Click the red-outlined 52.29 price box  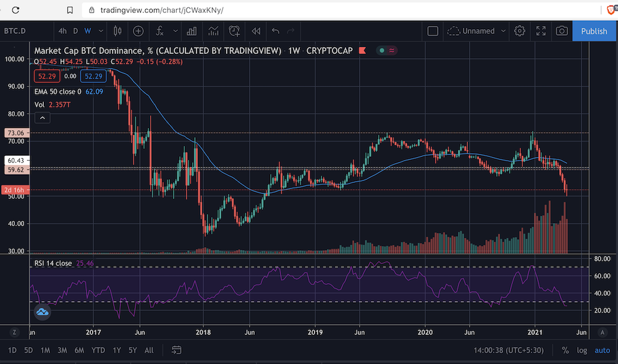pos(47,76)
